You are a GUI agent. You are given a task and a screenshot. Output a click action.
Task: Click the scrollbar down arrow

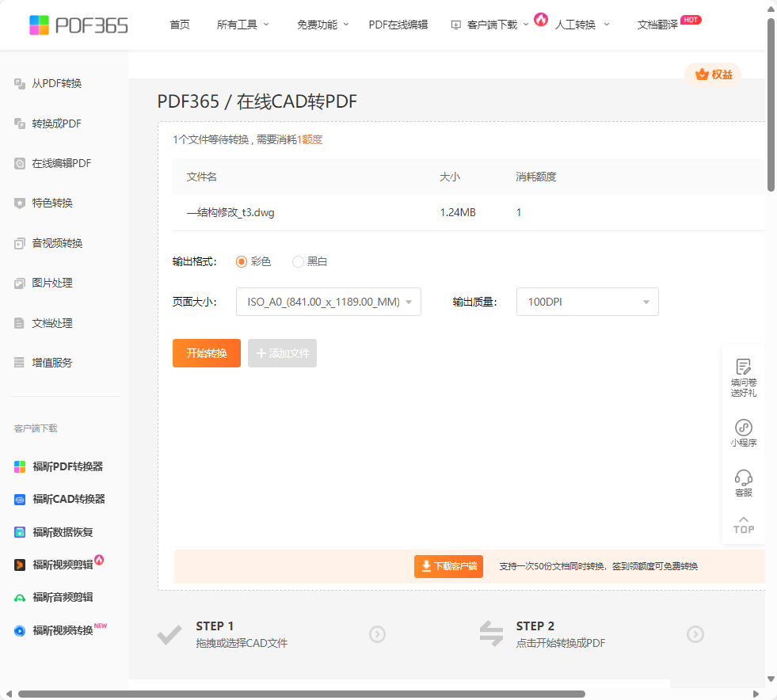pyautogui.click(x=771, y=679)
